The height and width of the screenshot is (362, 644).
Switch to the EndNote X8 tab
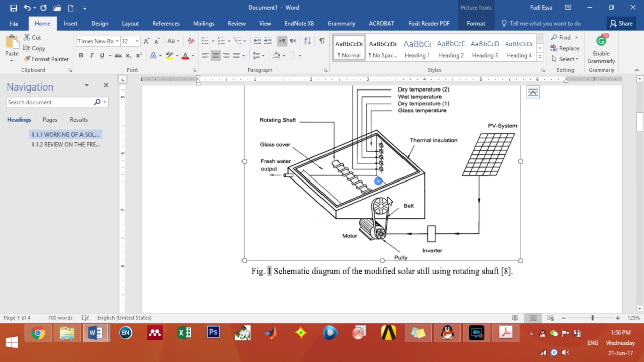pyautogui.click(x=299, y=23)
